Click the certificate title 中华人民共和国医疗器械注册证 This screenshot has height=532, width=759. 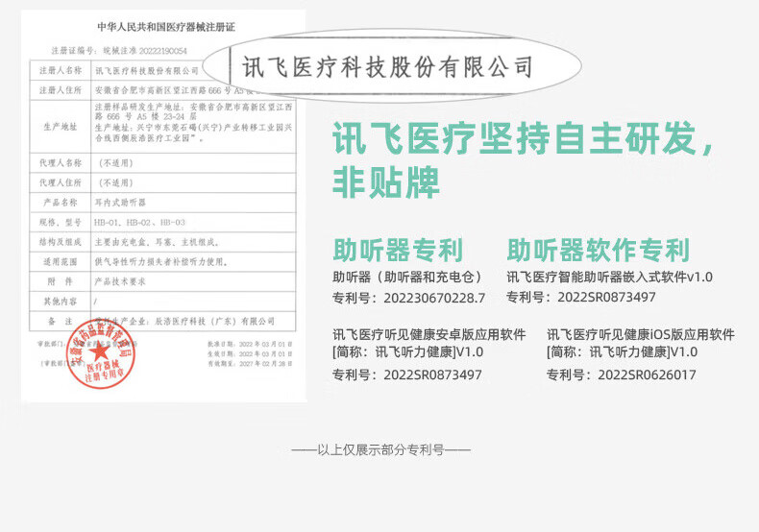[166, 27]
